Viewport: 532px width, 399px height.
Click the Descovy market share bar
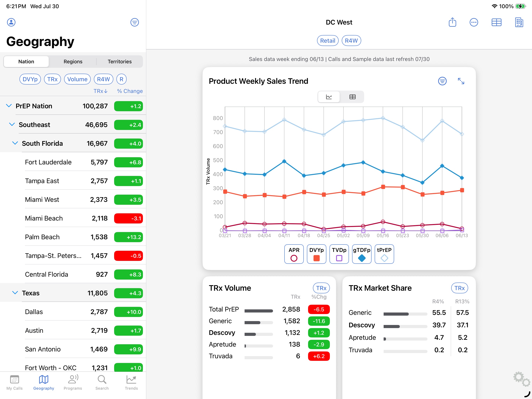coord(405,327)
